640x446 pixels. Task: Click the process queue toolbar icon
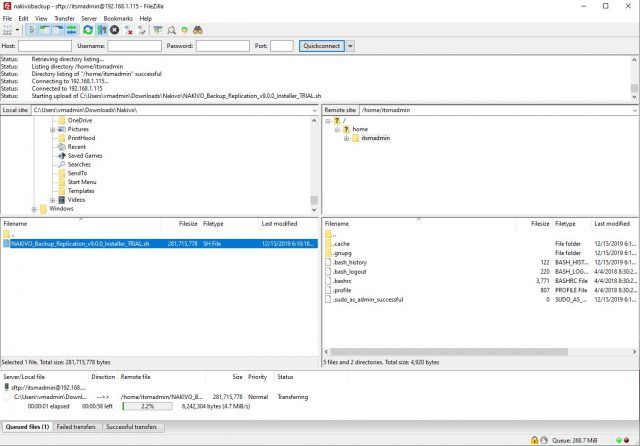point(102,30)
